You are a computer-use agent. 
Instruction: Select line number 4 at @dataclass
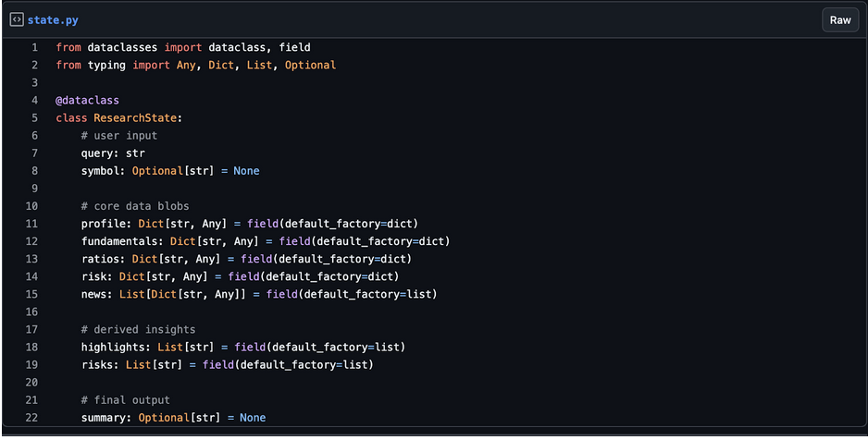pos(34,100)
